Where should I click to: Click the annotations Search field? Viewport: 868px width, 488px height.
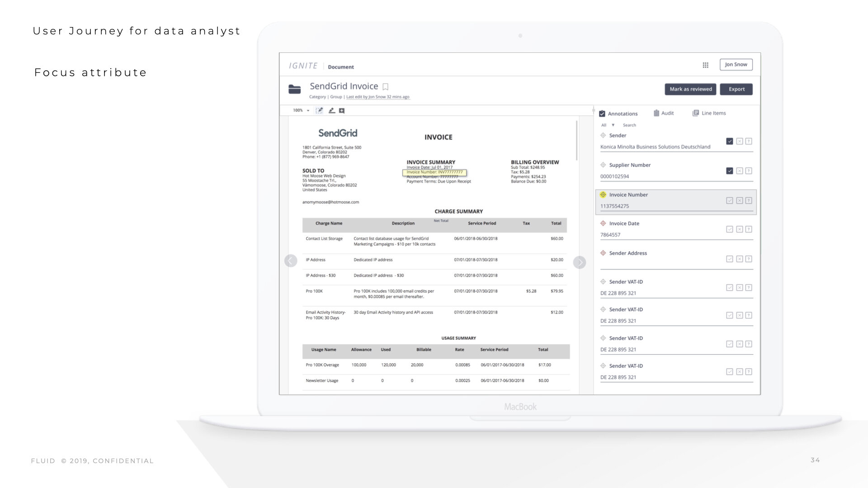tap(629, 125)
